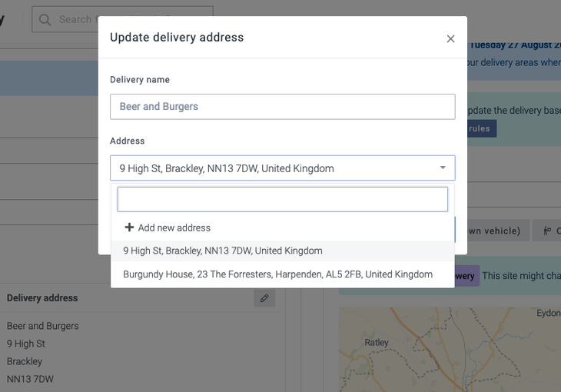The width and height of the screenshot is (561, 392).
Task: Click the Ratley label on the map
Action: (x=377, y=343)
